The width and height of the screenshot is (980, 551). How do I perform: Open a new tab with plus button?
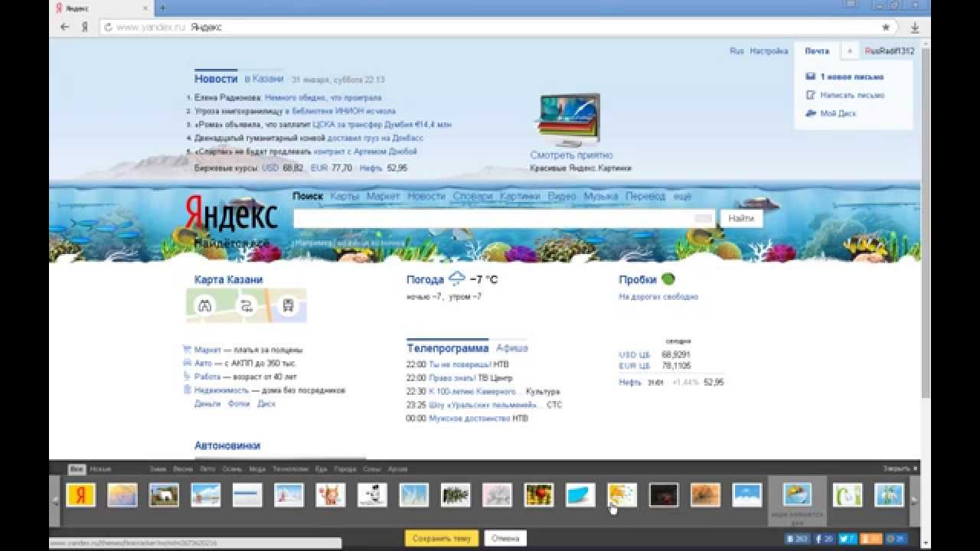coord(162,8)
